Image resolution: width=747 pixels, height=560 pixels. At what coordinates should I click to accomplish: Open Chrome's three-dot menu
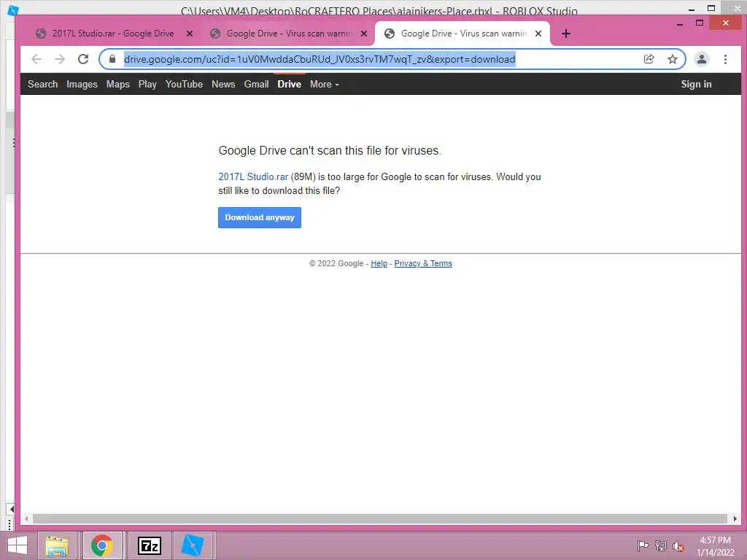725,59
